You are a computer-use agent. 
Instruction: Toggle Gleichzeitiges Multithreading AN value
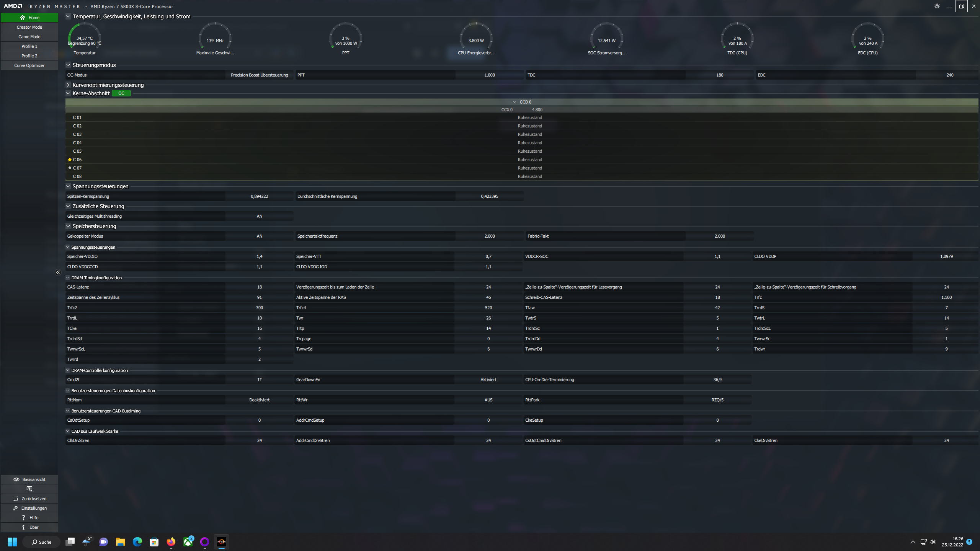click(x=259, y=216)
